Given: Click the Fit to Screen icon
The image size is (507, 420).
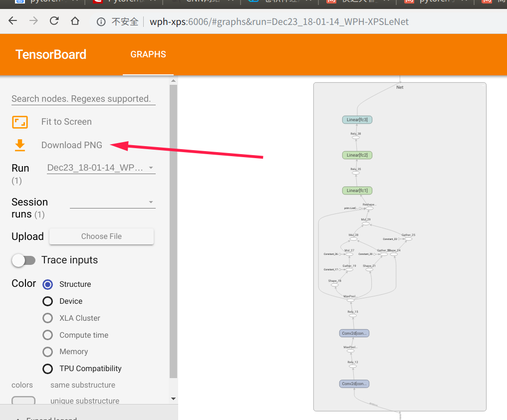Looking at the screenshot, I should click(x=20, y=122).
